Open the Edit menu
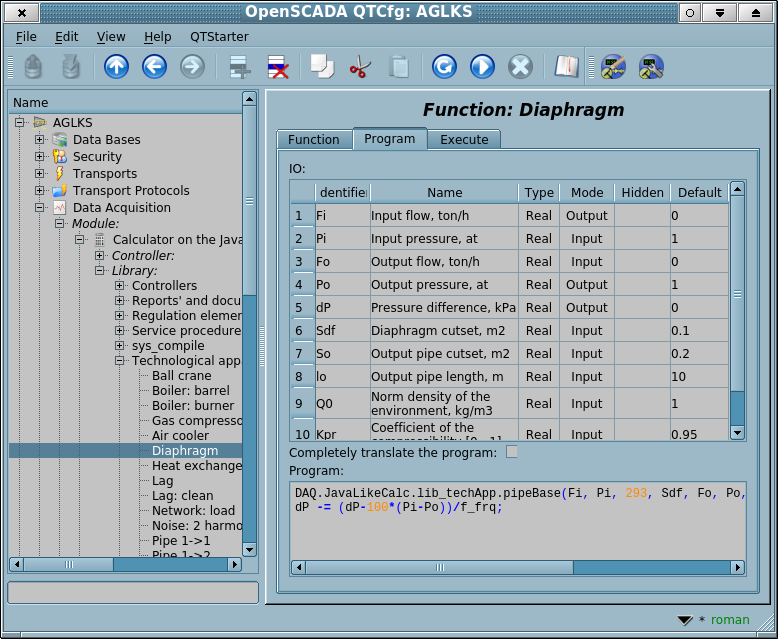The width and height of the screenshot is (778, 639). pyautogui.click(x=67, y=37)
